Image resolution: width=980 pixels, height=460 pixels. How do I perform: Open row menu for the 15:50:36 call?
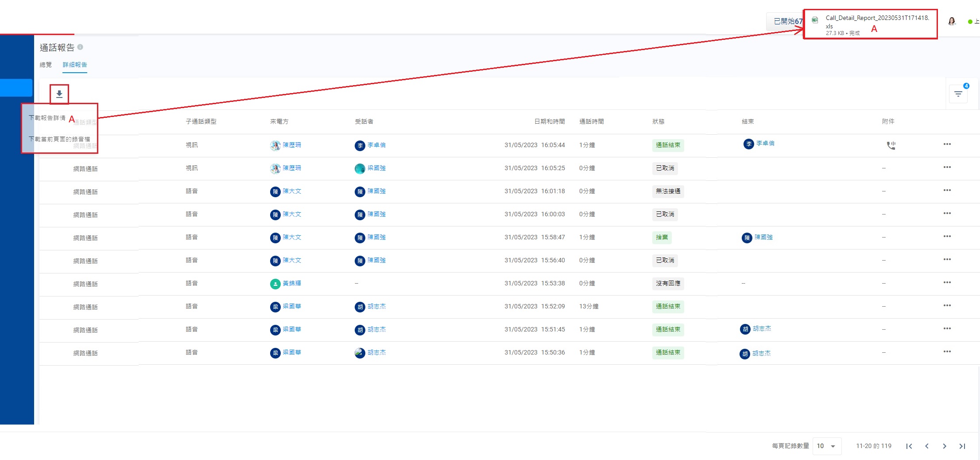click(x=947, y=352)
